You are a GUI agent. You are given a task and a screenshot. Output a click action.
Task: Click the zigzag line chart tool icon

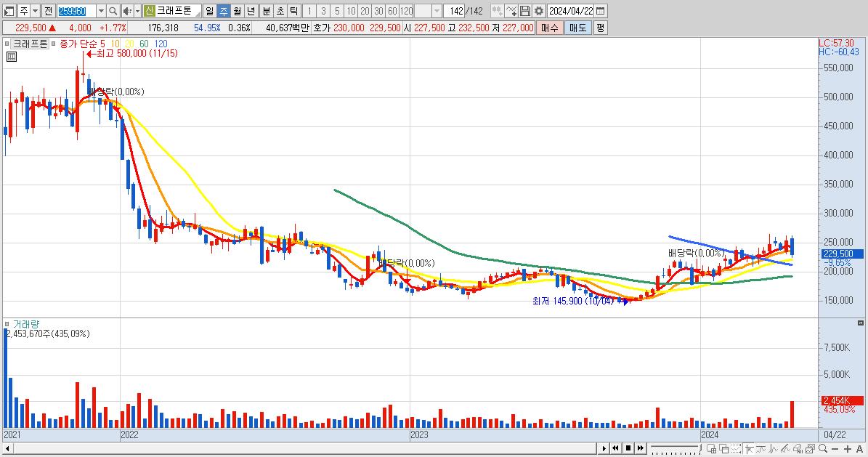pos(774,449)
